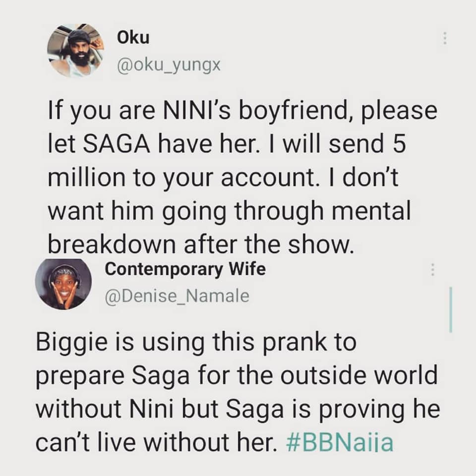Open the #BBNaija hashtag
Image resolution: width=476 pixels, height=476 pixels.
[x=340, y=442]
